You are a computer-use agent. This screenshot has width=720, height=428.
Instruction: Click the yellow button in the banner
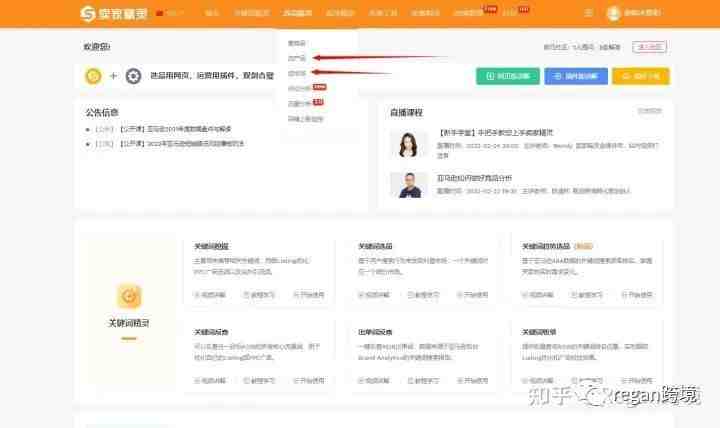click(x=641, y=76)
